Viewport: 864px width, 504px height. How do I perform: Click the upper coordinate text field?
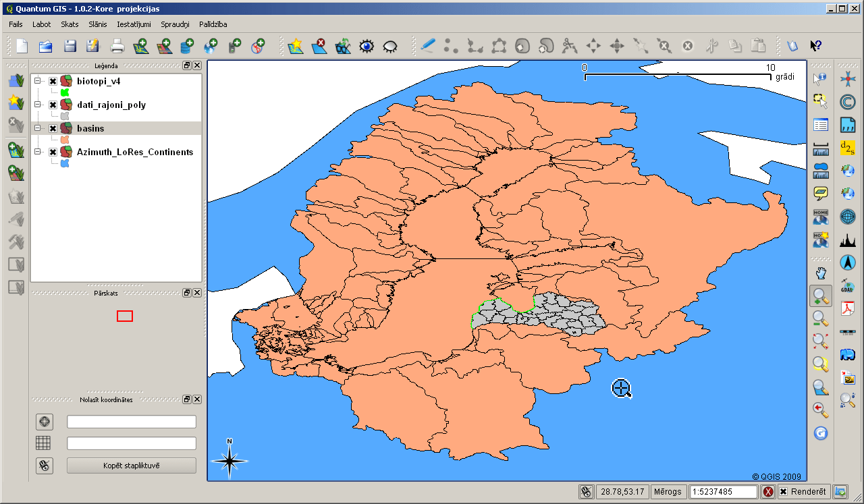132,422
